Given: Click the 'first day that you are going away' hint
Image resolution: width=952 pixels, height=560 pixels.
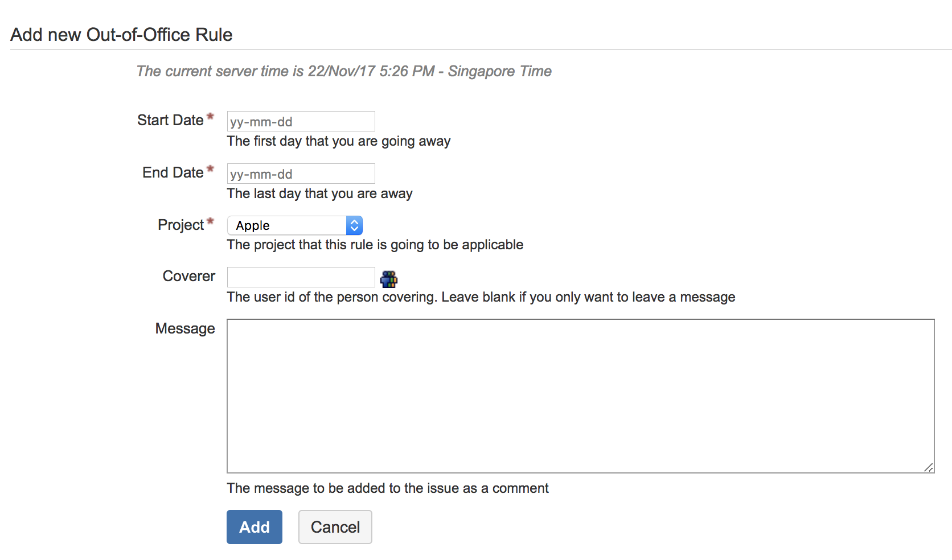Looking at the screenshot, I should coord(339,141).
